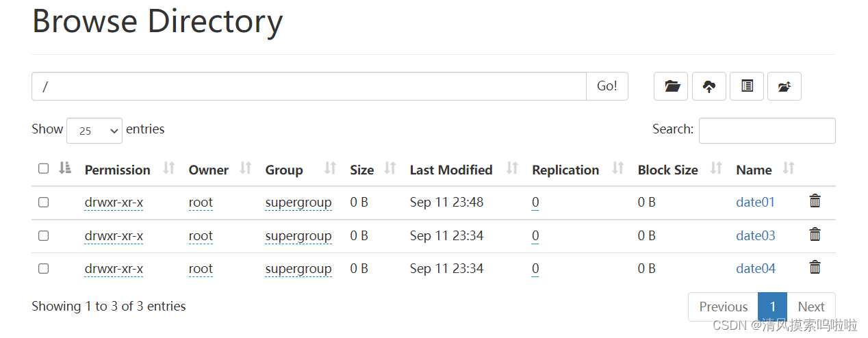Image resolution: width=868 pixels, height=338 pixels.
Task: Sort the table by Permission column
Action: click(x=117, y=170)
